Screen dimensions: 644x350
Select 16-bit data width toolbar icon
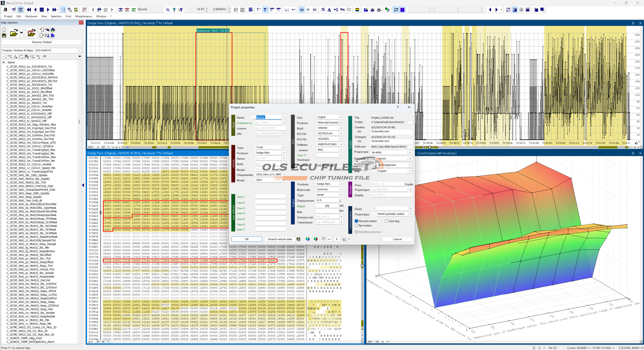pos(265,10)
